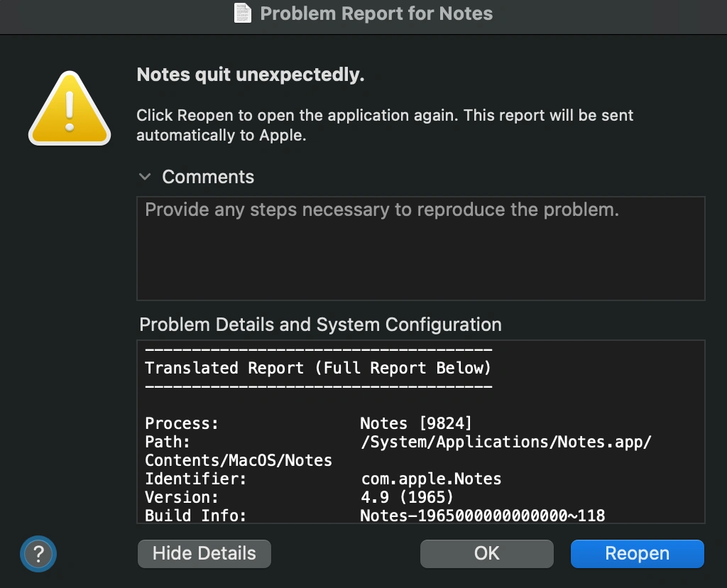Click the Problem Report for Notes title bar
The image size is (727, 588).
(376, 13)
